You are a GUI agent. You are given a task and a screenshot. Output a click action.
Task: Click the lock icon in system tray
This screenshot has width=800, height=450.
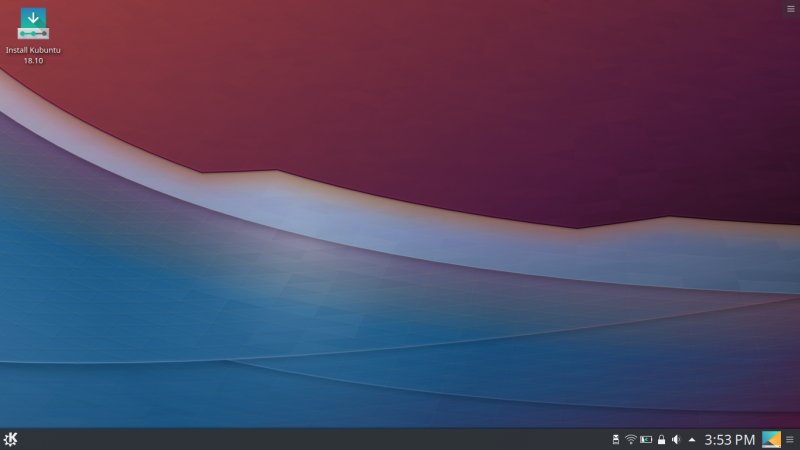point(661,439)
